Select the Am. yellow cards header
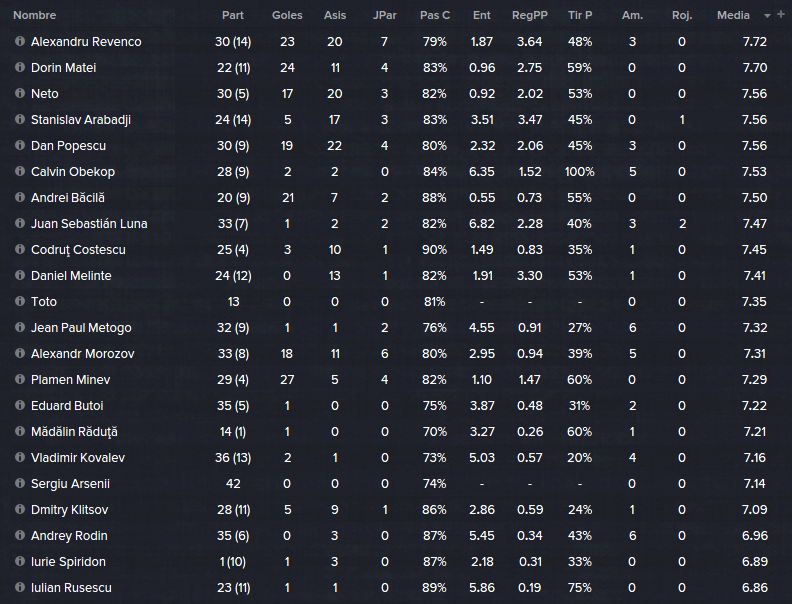The width and height of the screenshot is (792, 604). [x=632, y=15]
